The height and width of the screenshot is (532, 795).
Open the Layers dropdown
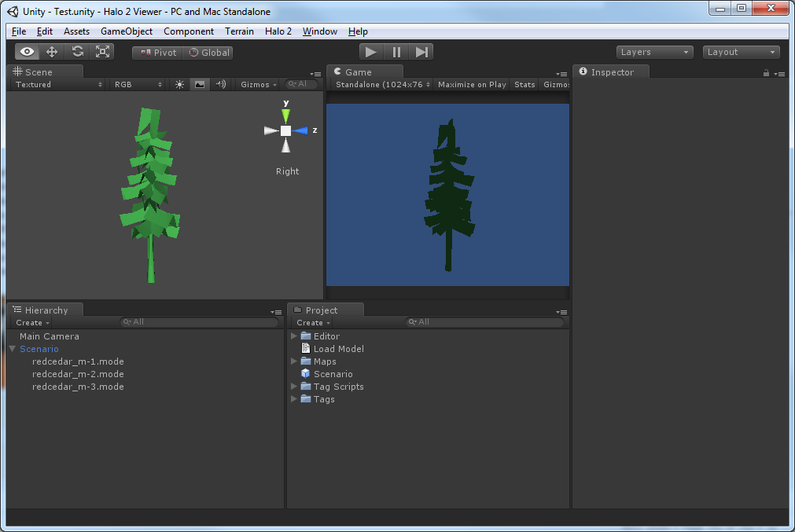[x=654, y=52]
